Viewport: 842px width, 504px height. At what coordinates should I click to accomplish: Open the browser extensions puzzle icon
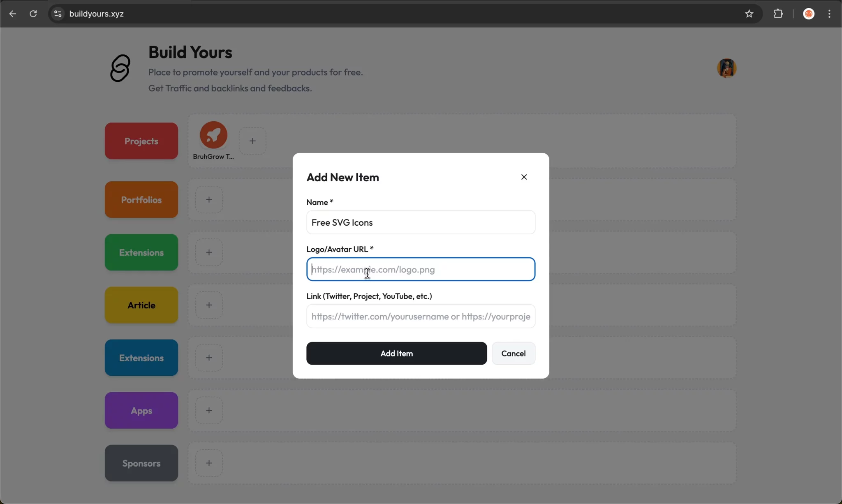coord(778,14)
